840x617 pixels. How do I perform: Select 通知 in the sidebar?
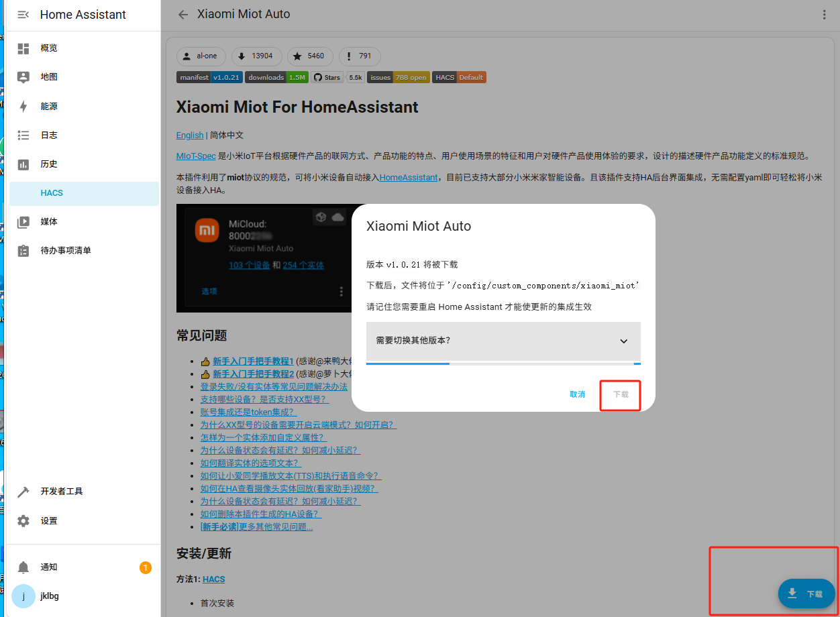pos(85,567)
